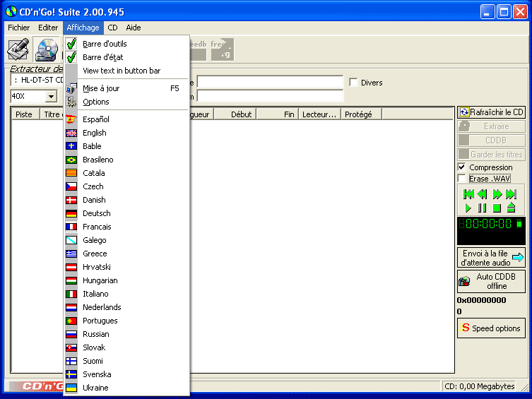This screenshot has height=399, width=532.
Task: Click the French flag icon
Action: [x=71, y=227]
